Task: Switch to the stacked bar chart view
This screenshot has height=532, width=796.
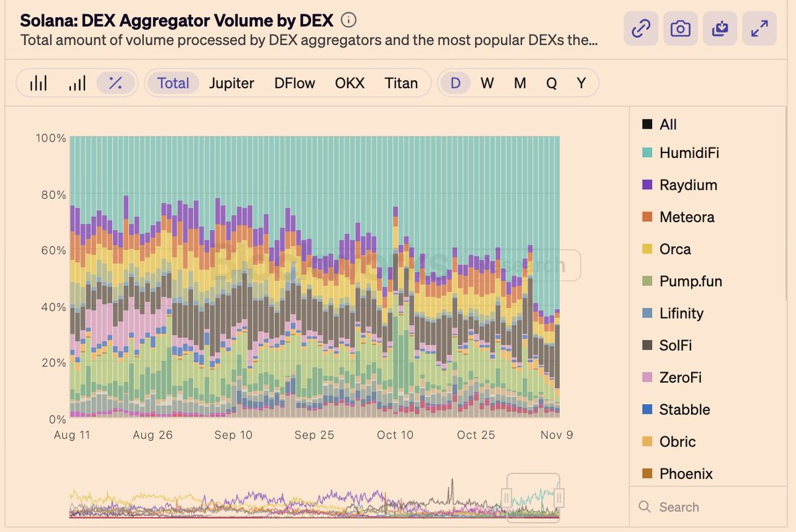Action: click(38, 83)
